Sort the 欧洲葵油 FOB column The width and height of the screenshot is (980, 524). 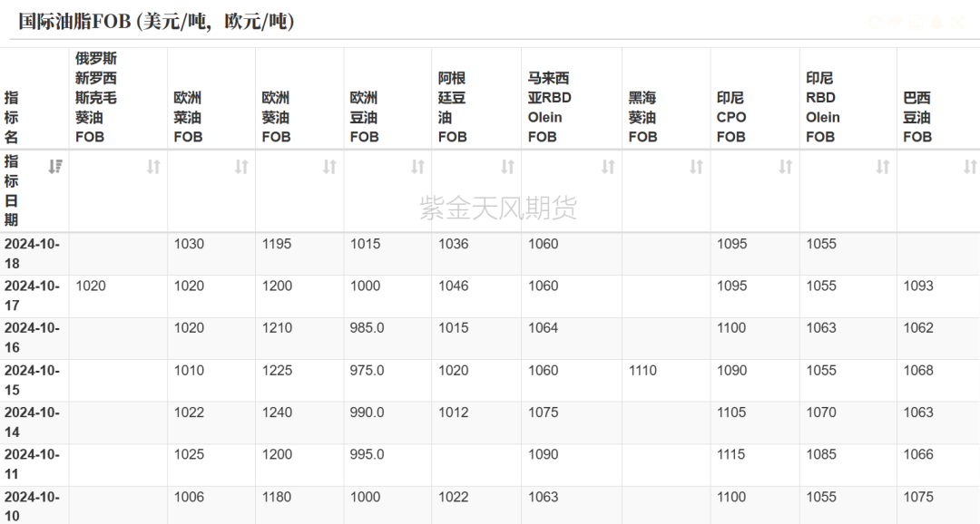coord(329,167)
